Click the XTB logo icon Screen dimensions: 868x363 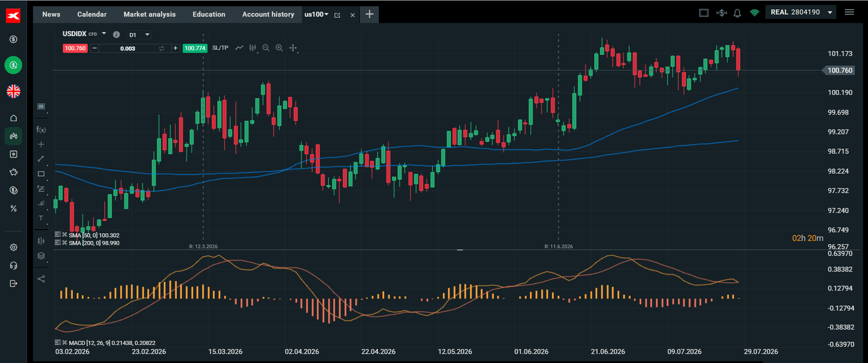click(x=13, y=16)
